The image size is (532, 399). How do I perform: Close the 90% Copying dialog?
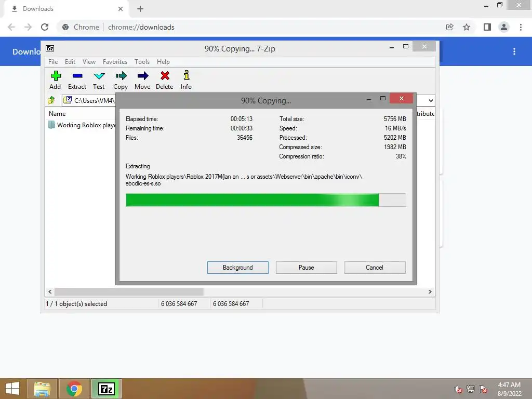[402, 98]
